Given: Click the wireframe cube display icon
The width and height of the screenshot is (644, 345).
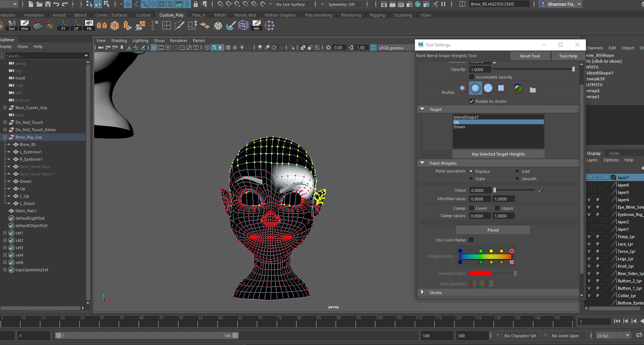Looking at the screenshot, I should coord(207,48).
